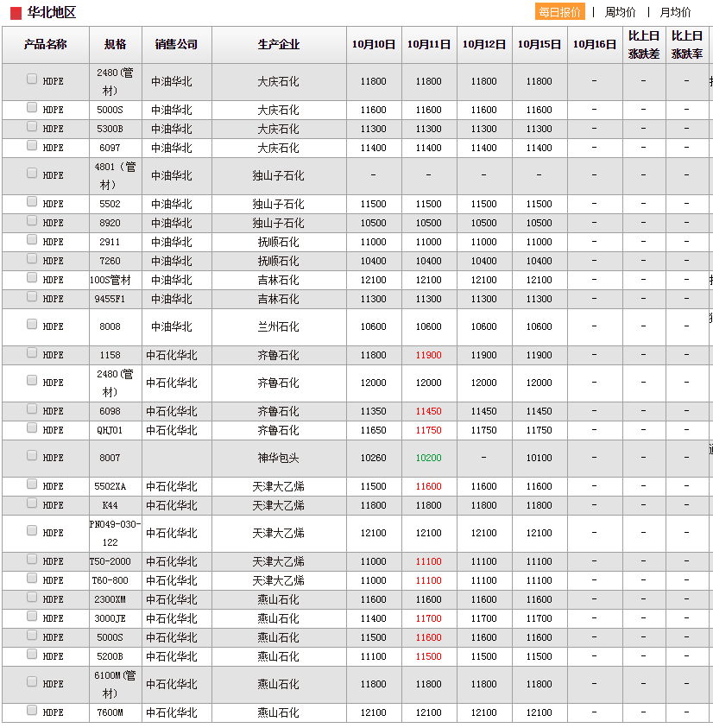Switch to the 周均价 tab

(620, 12)
